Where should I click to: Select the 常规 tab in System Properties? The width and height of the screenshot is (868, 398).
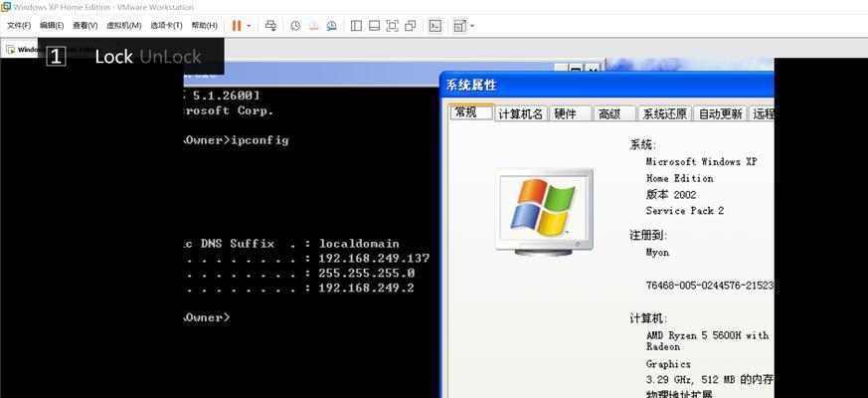[x=470, y=112]
